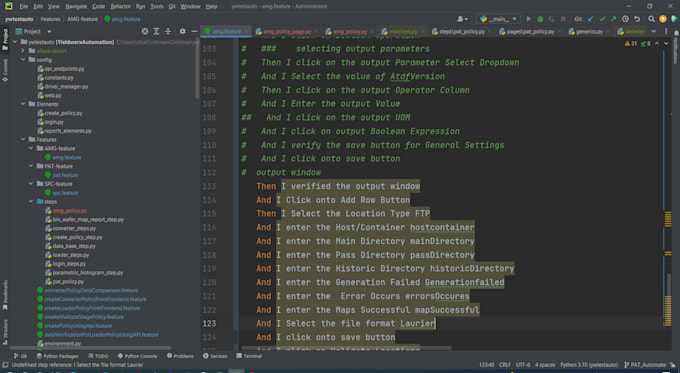The height and width of the screenshot is (373, 680).
Task: Click CRLF line separator in status bar
Action: (505, 365)
